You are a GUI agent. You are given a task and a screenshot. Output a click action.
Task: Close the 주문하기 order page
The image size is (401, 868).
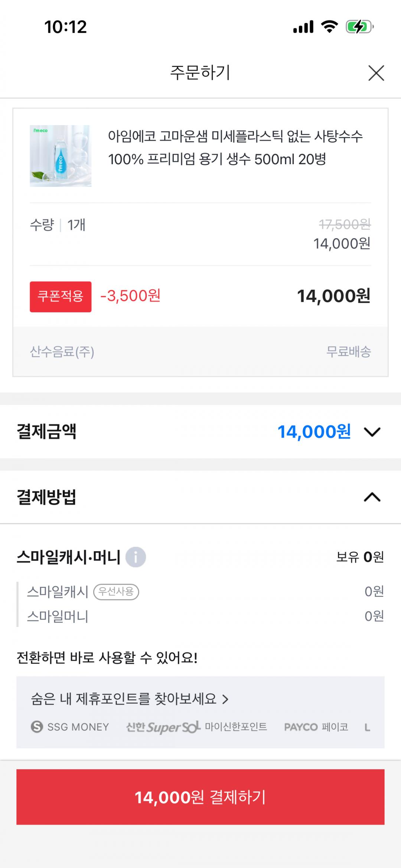[x=376, y=73]
